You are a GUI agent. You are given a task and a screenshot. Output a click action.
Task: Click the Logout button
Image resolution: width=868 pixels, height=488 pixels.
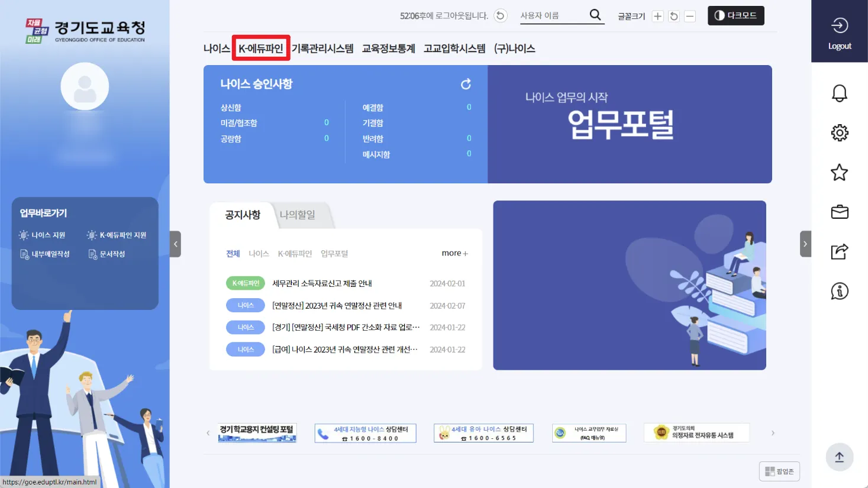click(x=840, y=31)
